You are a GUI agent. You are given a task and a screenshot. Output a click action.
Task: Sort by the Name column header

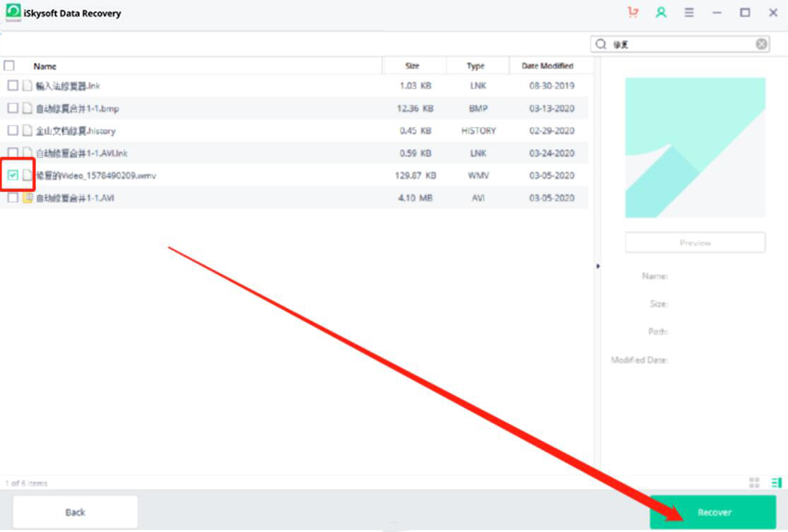pyautogui.click(x=45, y=66)
